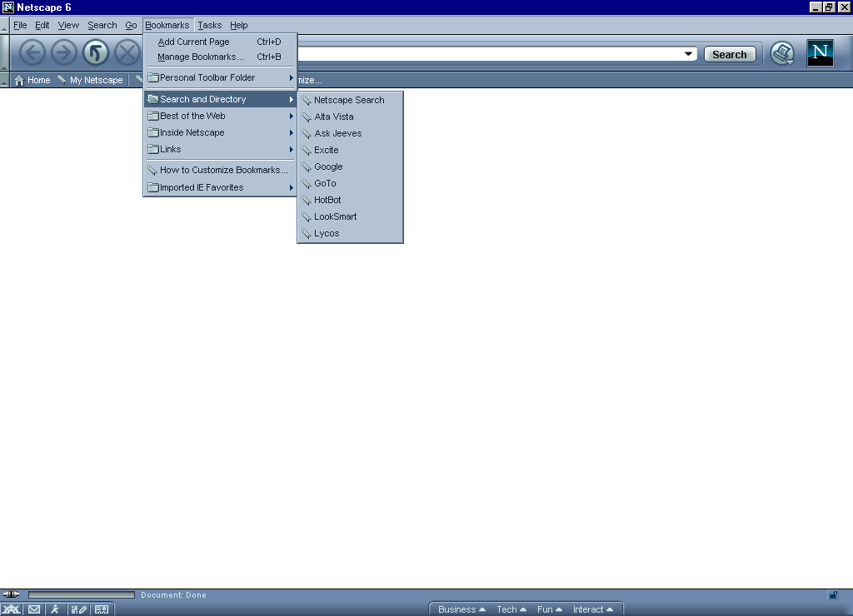This screenshot has height=616, width=853.
Task: Expand the Tech menu in the taskbar
Action: tap(511, 609)
